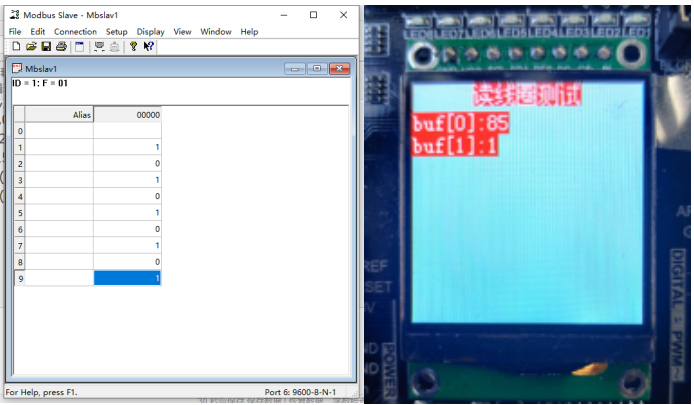Click the Connect toolbar icon
The height and width of the screenshot is (405, 694).
pyautogui.click(x=99, y=46)
